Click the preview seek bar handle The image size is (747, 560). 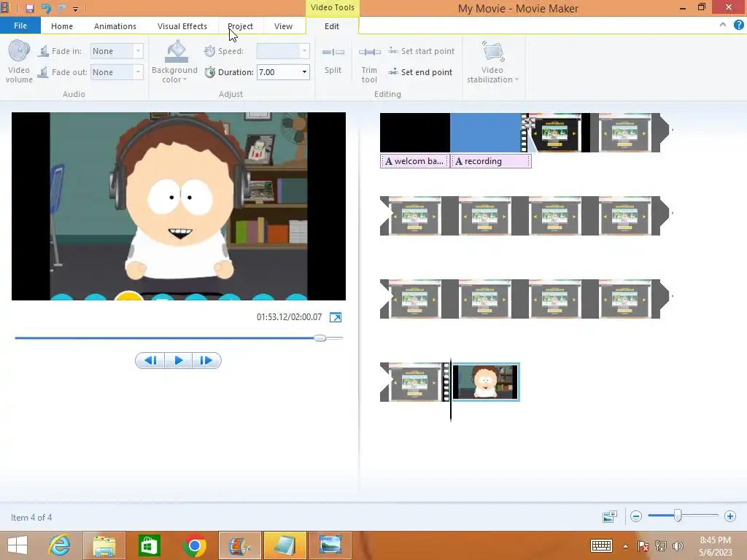(x=320, y=338)
